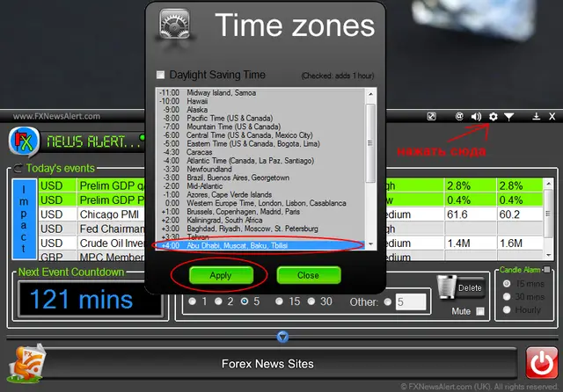Click the Time zones gear emblem
563x392 pixels.
click(174, 25)
